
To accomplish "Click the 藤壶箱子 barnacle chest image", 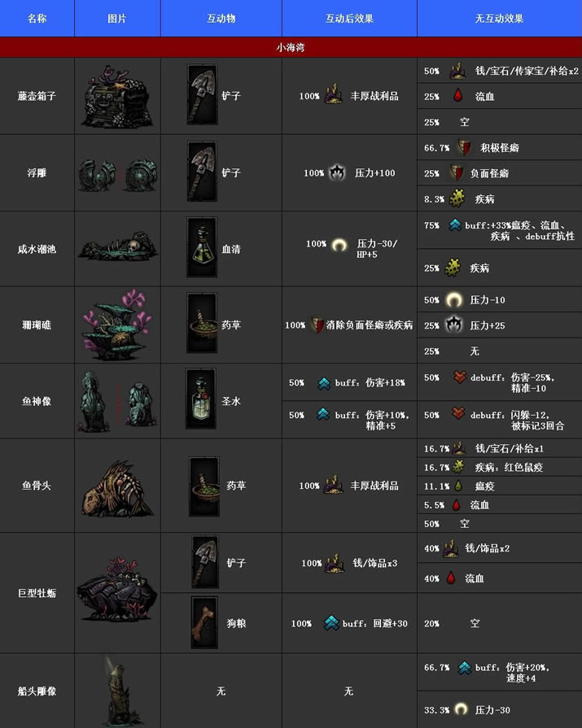I will [117, 97].
